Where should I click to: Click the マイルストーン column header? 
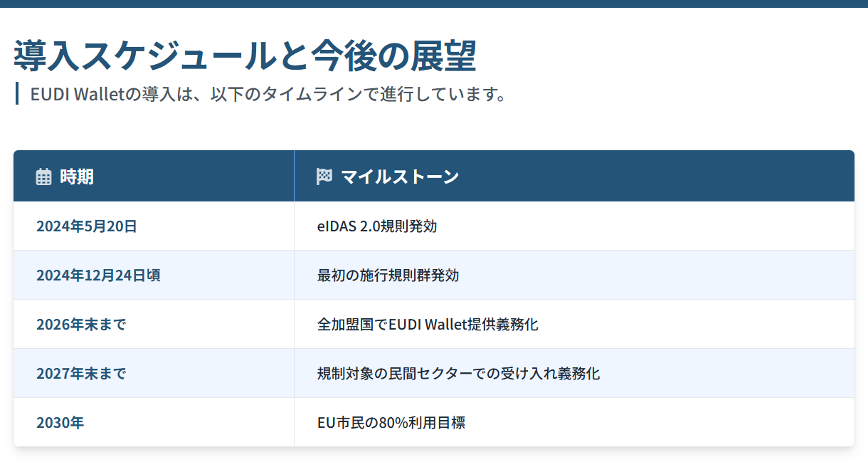click(400, 177)
